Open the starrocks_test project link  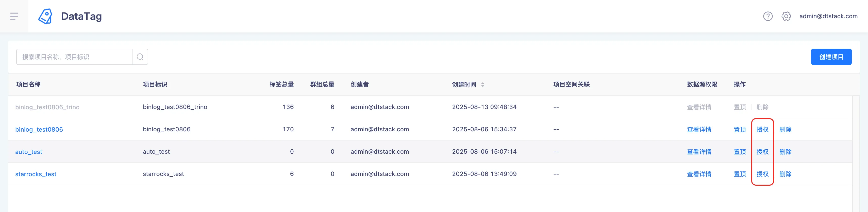36,174
